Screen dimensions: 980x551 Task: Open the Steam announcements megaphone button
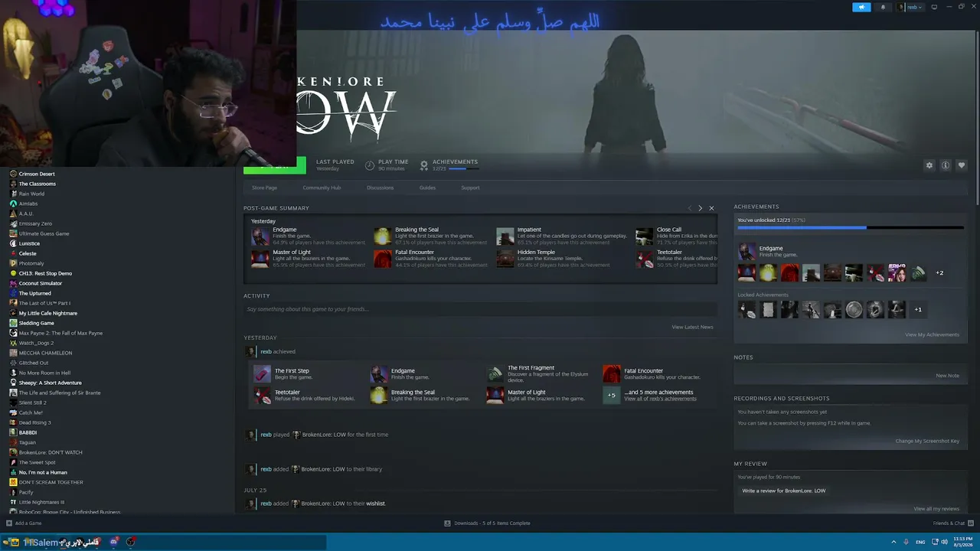pos(861,7)
